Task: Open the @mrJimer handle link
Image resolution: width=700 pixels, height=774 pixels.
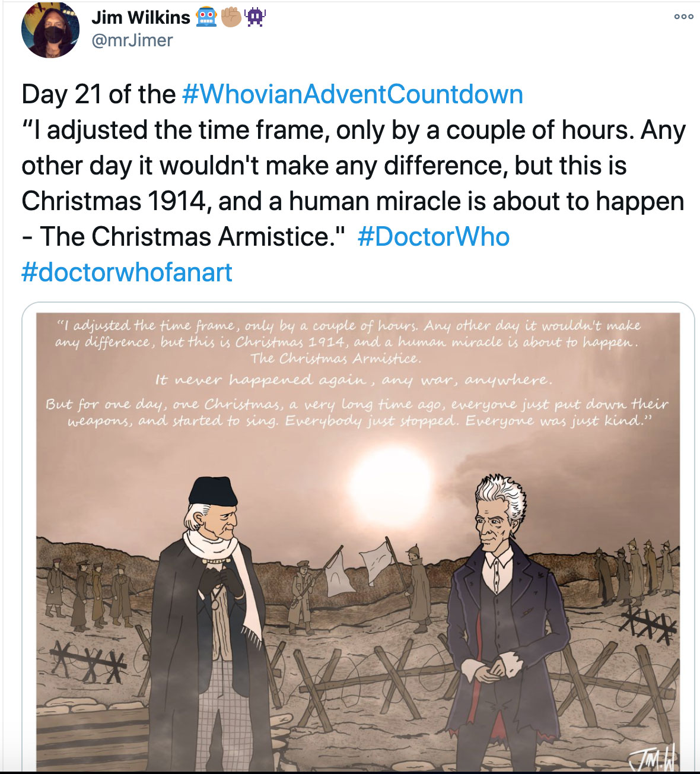Action: [132, 40]
